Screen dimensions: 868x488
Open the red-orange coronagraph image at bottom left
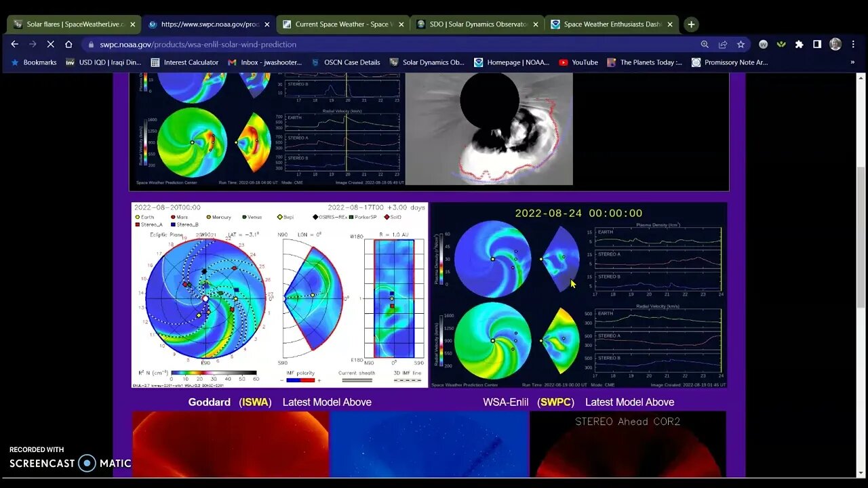pos(230,444)
